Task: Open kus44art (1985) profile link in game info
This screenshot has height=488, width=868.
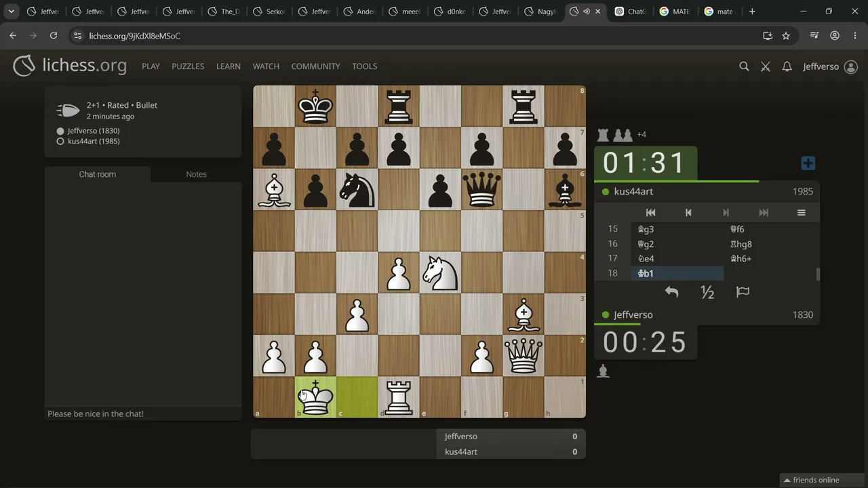Action: click(x=94, y=142)
